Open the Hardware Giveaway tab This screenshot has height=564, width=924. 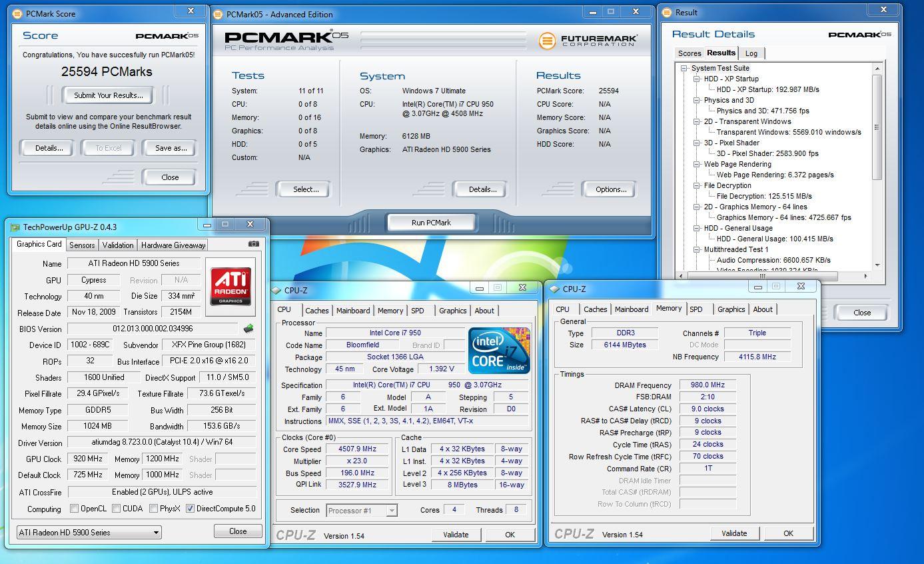(173, 245)
